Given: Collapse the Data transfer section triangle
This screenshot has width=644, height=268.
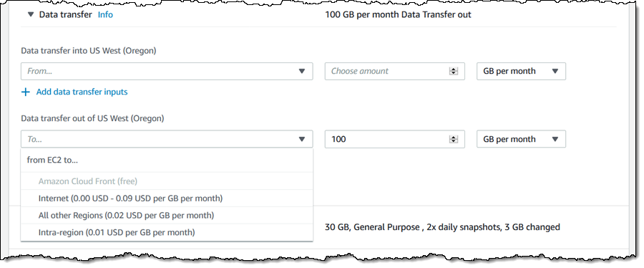Looking at the screenshot, I should coord(30,14).
